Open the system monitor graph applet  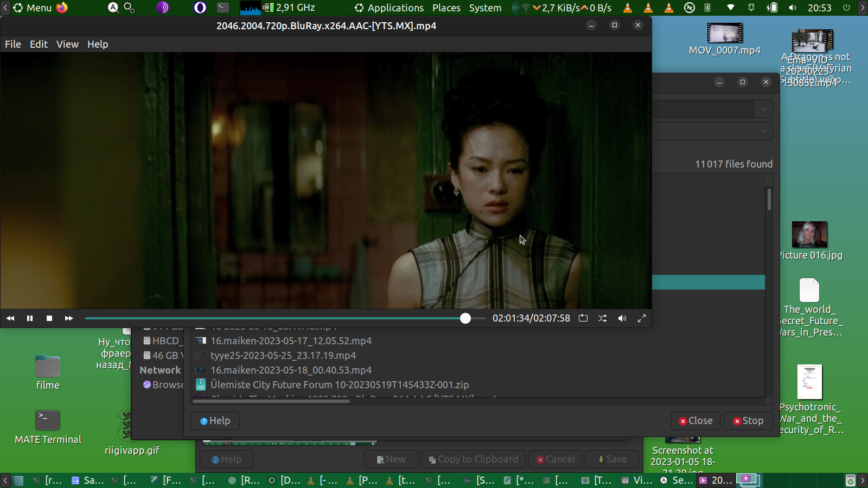[251, 8]
